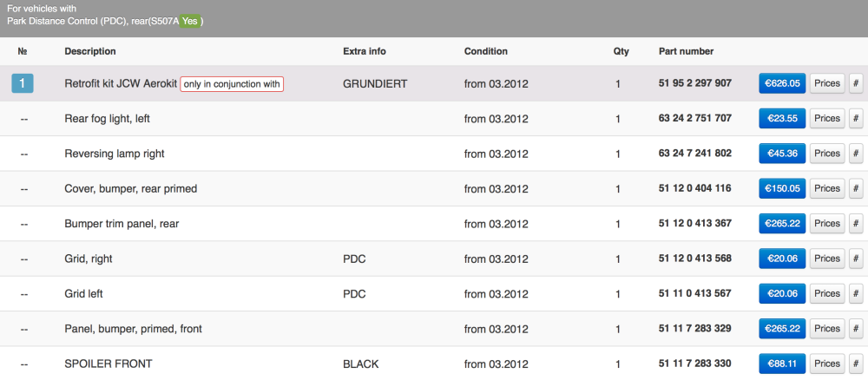The width and height of the screenshot is (868, 380).
Task: Open Prices for Cover, bumper, rear primed
Action: [x=827, y=188]
